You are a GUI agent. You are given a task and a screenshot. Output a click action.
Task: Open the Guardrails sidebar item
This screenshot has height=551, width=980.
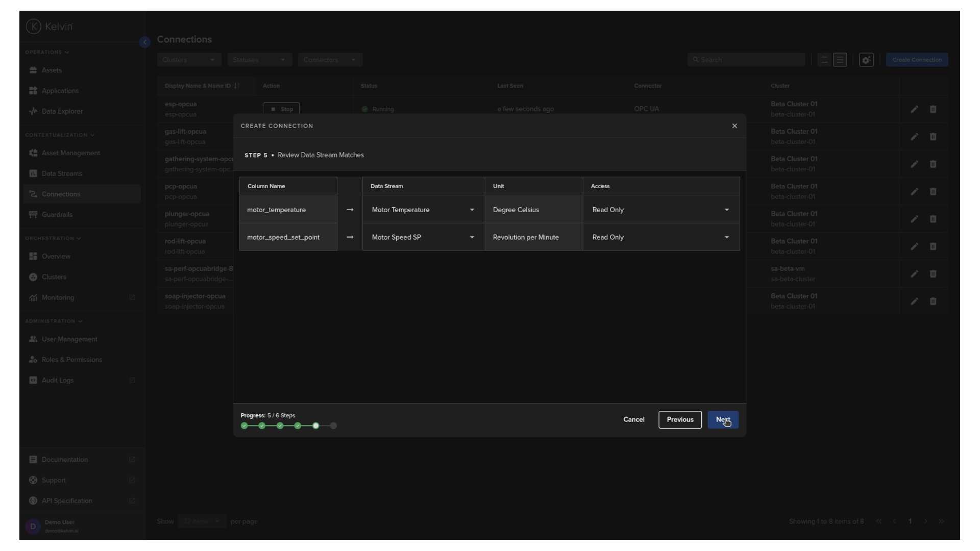(57, 215)
